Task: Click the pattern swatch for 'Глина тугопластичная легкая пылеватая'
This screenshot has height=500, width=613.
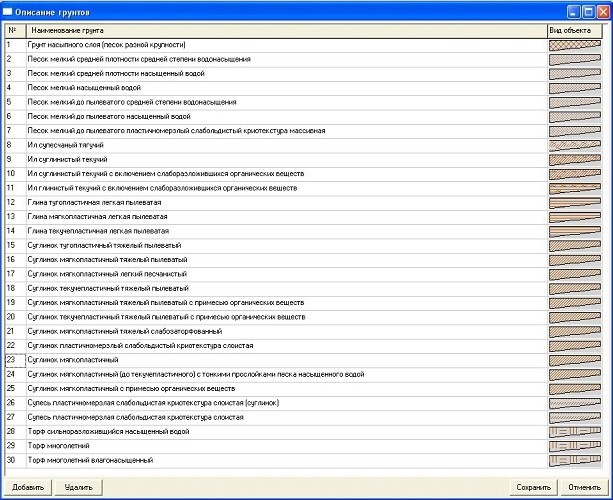Action: (x=572, y=202)
